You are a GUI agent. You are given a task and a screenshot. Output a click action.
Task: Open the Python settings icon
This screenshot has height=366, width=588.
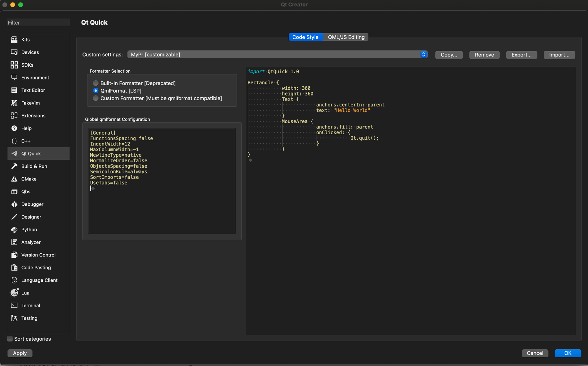pyautogui.click(x=14, y=230)
